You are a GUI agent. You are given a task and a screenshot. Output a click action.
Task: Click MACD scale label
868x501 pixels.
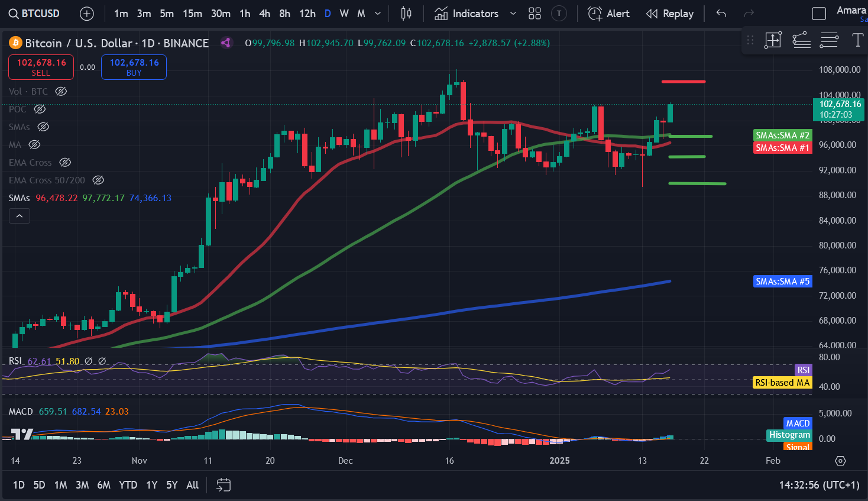(x=798, y=424)
